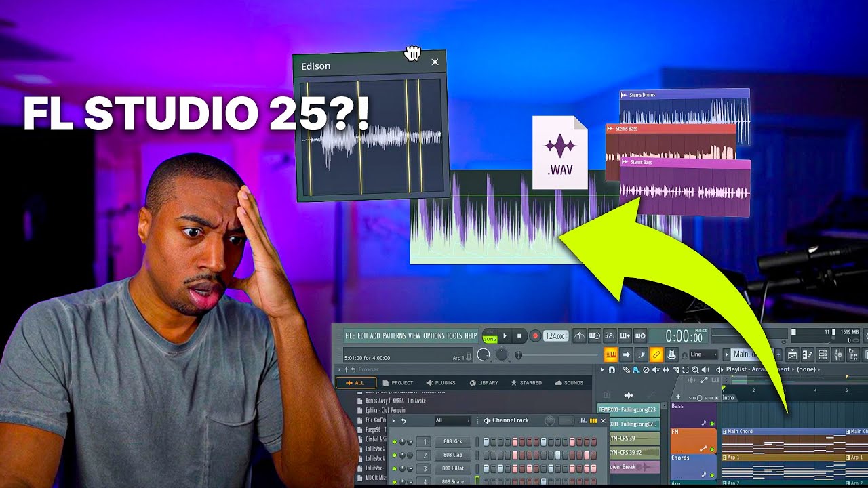Click the master pitch knob
This screenshot has width=868, height=488.
click(502, 354)
